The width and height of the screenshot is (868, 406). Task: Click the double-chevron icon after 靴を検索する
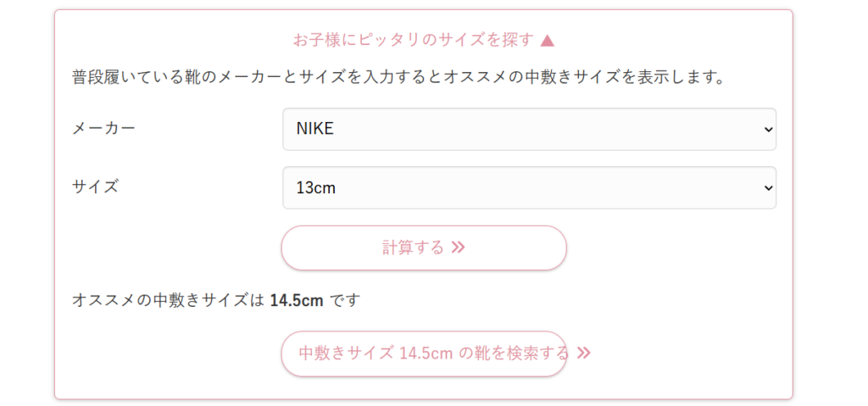(x=583, y=353)
